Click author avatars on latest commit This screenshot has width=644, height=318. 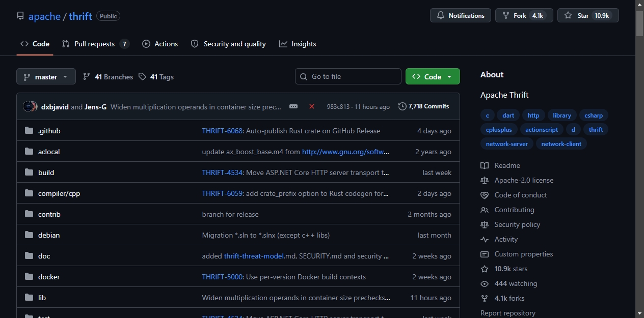coord(30,106)
